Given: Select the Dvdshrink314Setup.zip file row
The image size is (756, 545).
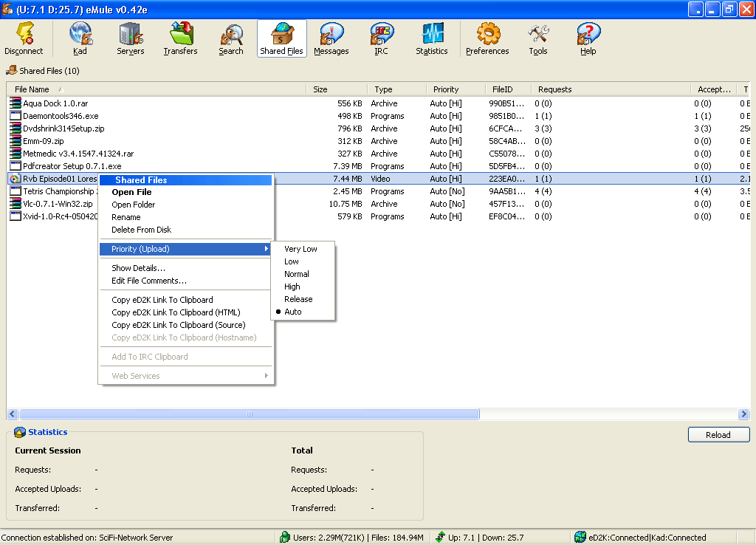Looking at the screenshot, I should click(x=379, y=128).
